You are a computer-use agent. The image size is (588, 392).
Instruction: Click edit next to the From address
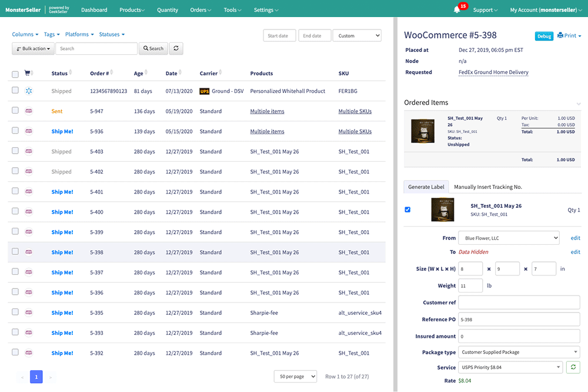tap(575, 238)
